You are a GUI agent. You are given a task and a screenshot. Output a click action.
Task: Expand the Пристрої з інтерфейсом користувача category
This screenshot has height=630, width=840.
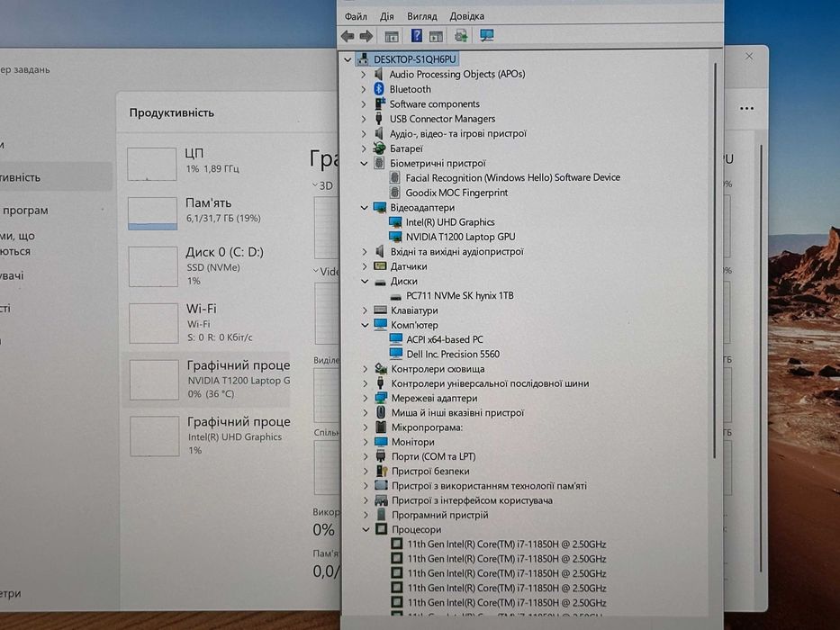366,500
